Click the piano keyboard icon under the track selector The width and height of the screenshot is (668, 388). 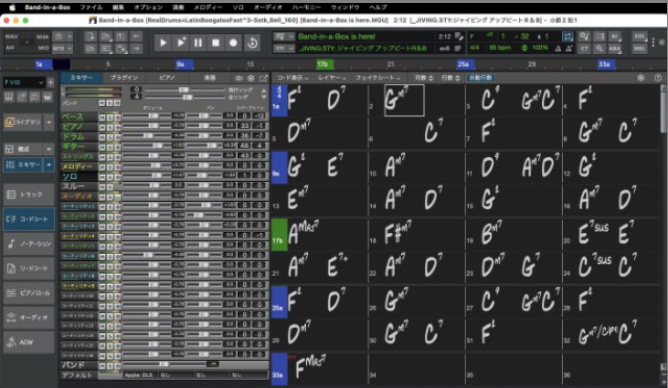point(9,97)
